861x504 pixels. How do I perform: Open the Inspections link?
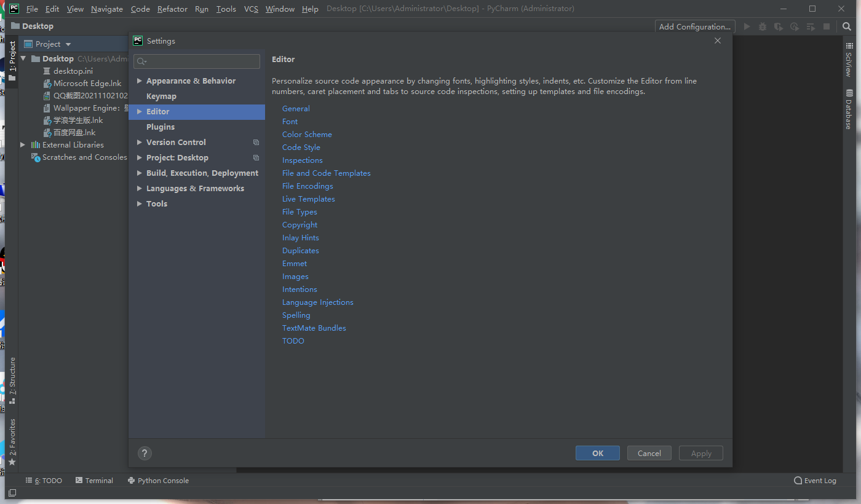(303, 160)
